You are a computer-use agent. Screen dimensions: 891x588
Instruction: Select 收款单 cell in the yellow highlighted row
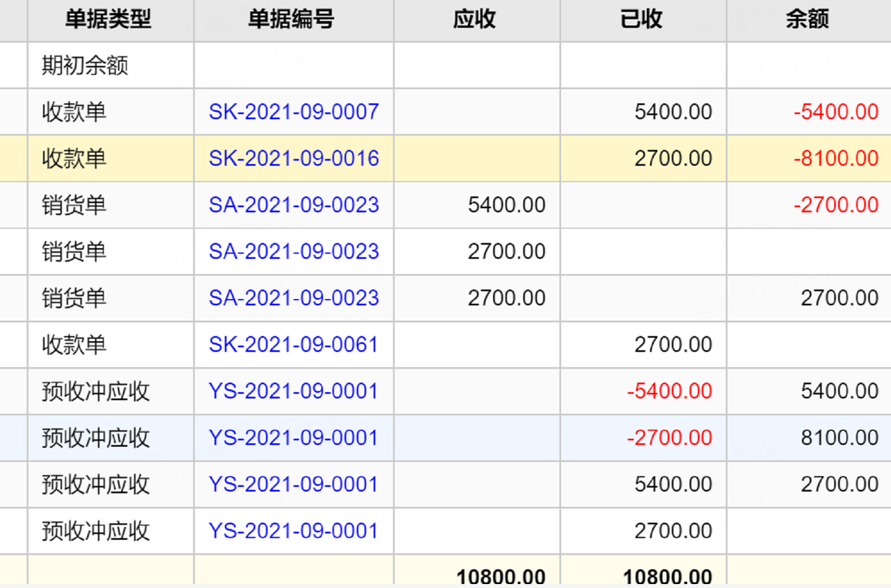tap(74, 158)
